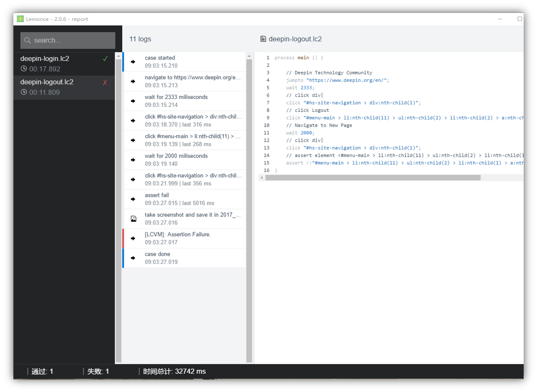Minimize the Lemonce report window
The height and width of the screenshot is (392, 537).
(x=500, y=19)
